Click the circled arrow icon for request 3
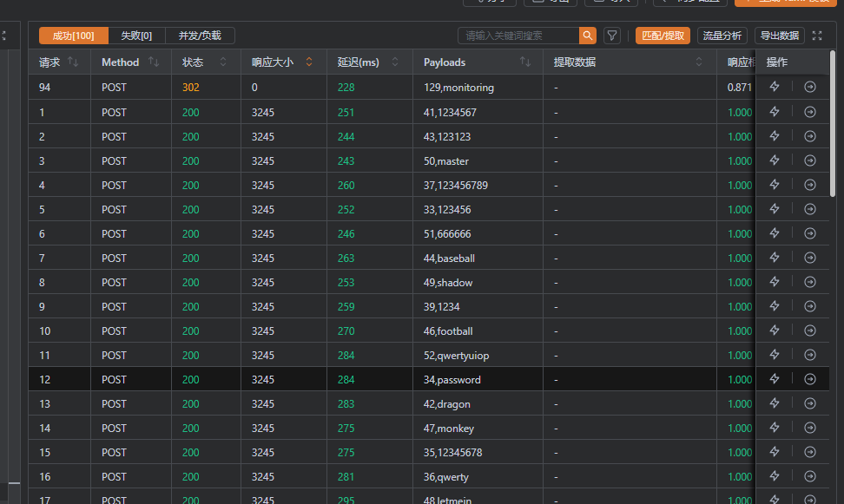Screen dimensions: 844x504 [x=810, y=160]
